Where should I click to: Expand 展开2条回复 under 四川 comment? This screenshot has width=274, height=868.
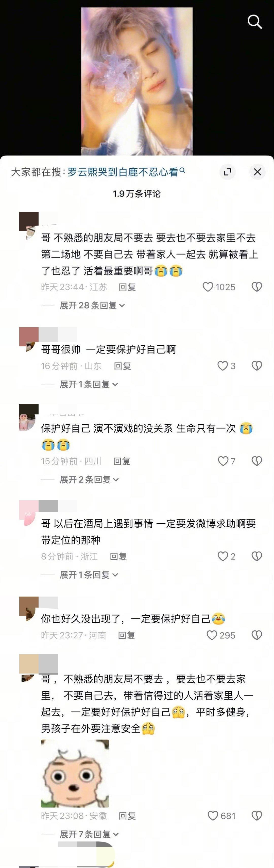coord(89,480)
